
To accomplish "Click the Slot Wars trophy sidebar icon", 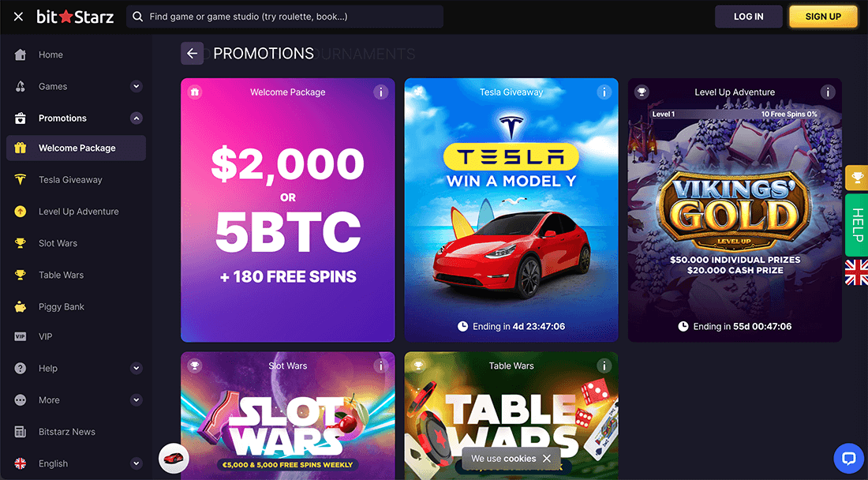I will click(x=22, y=243).
